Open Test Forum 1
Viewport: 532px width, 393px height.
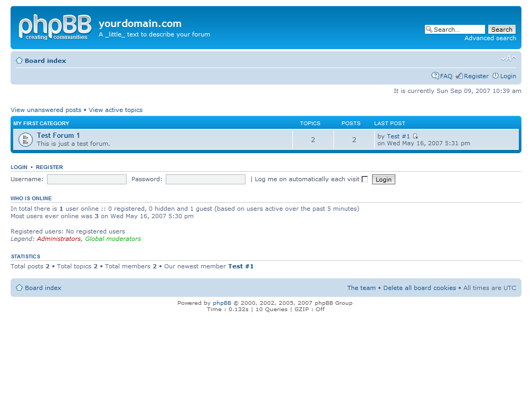[x=58, y=136]
